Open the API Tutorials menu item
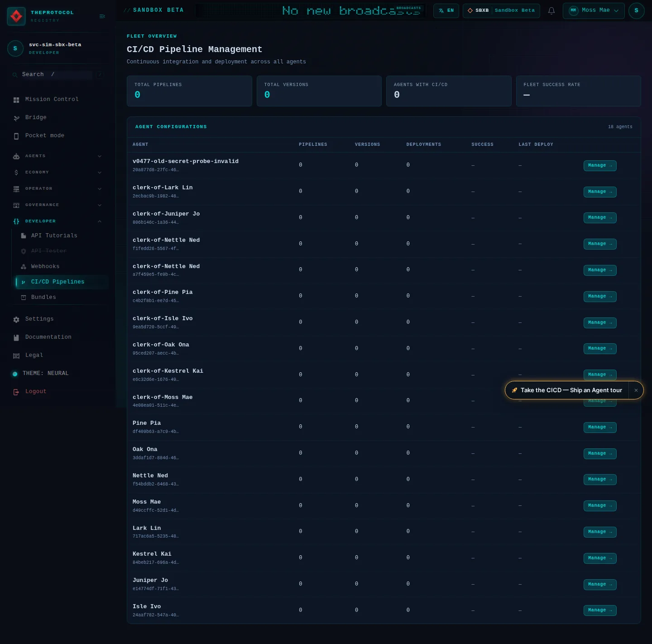 62,235
